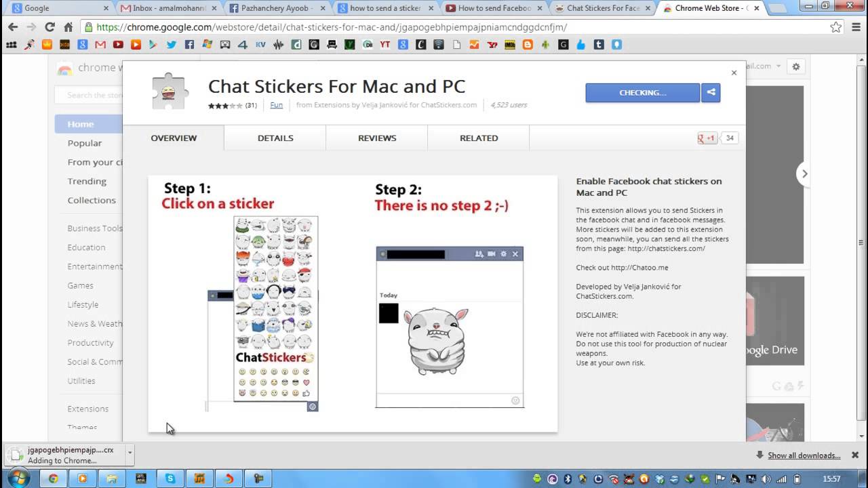
Task: Open Web Store settings gear
Action: click(796, 66)
